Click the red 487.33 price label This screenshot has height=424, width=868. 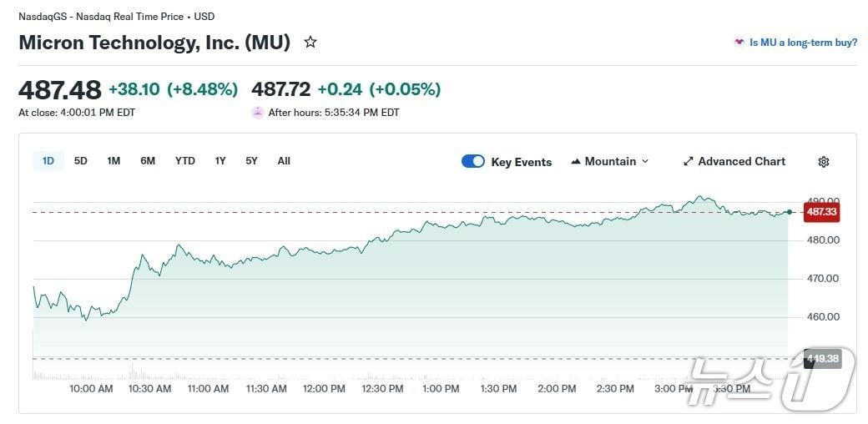tap(821, 212)
